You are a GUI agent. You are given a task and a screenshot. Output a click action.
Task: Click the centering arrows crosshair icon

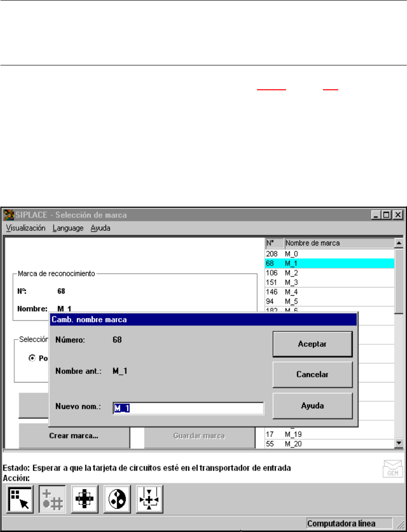[150, 499]
